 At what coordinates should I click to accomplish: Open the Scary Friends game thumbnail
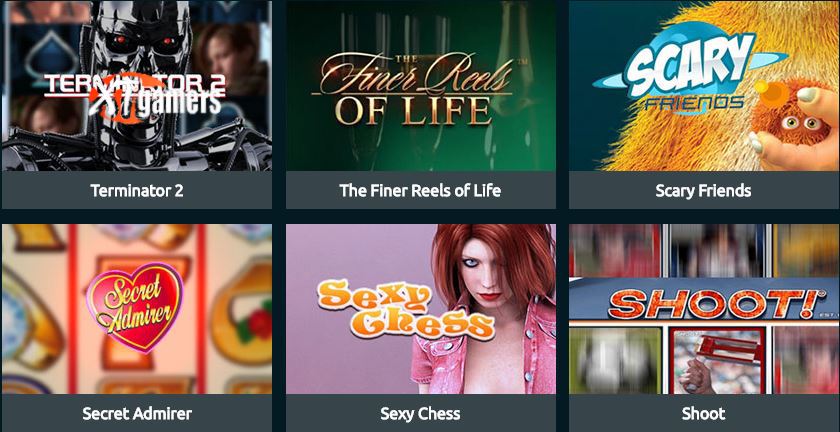click(x=704, y=85)
